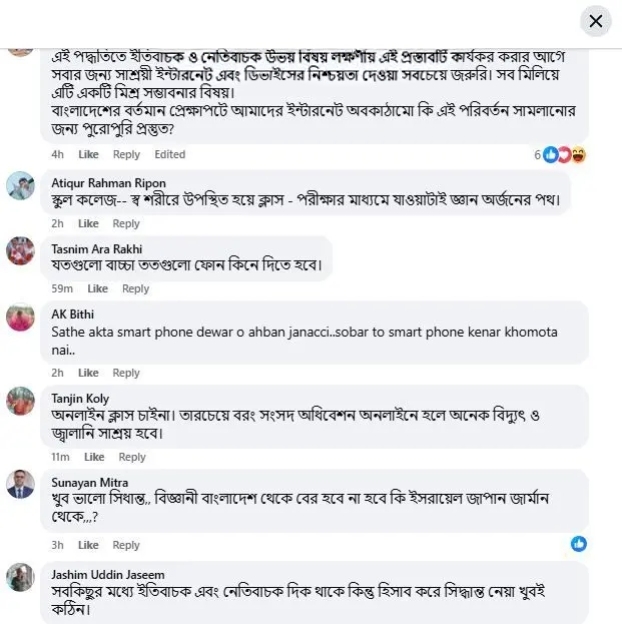This screenshot has width=622, height=624.
Task: View edit history via the Edited label
Action: (x=170, y=155)
